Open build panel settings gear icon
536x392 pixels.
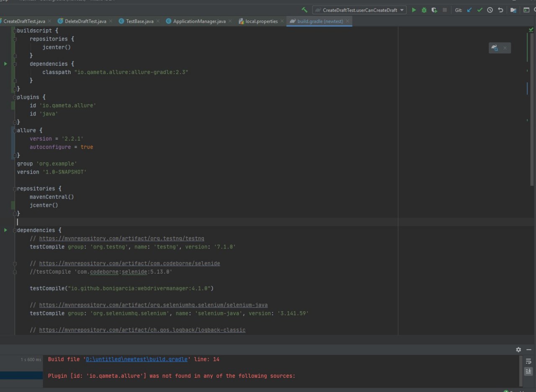pos(518,349)
